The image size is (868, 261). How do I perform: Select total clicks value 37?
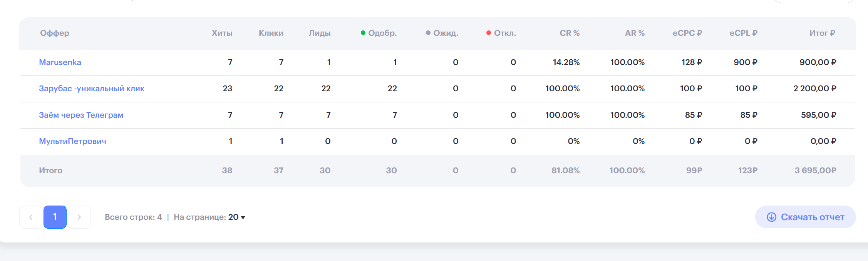pos(278,171)
